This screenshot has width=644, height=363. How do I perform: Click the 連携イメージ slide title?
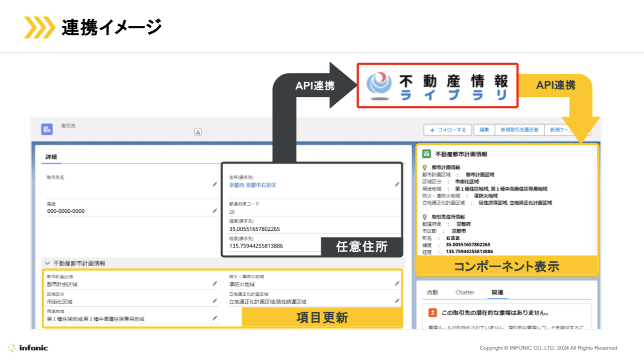coord(111,27)
